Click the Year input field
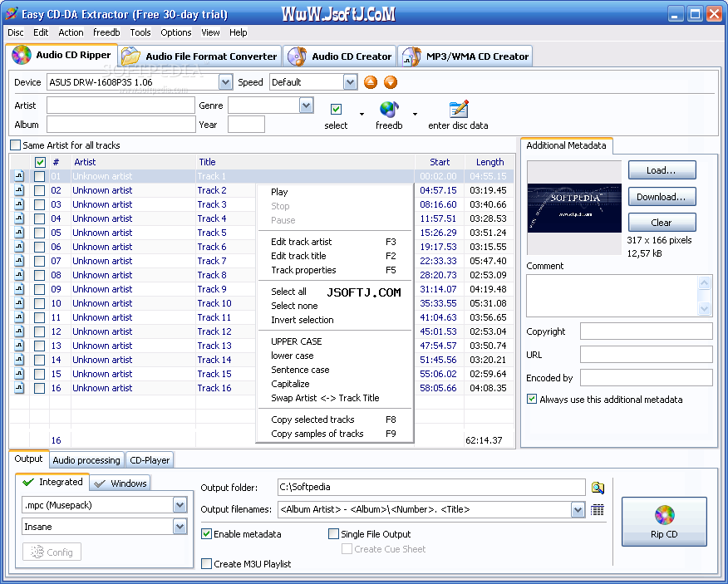This screenshot has width=728, height=584. click(246, 125)
